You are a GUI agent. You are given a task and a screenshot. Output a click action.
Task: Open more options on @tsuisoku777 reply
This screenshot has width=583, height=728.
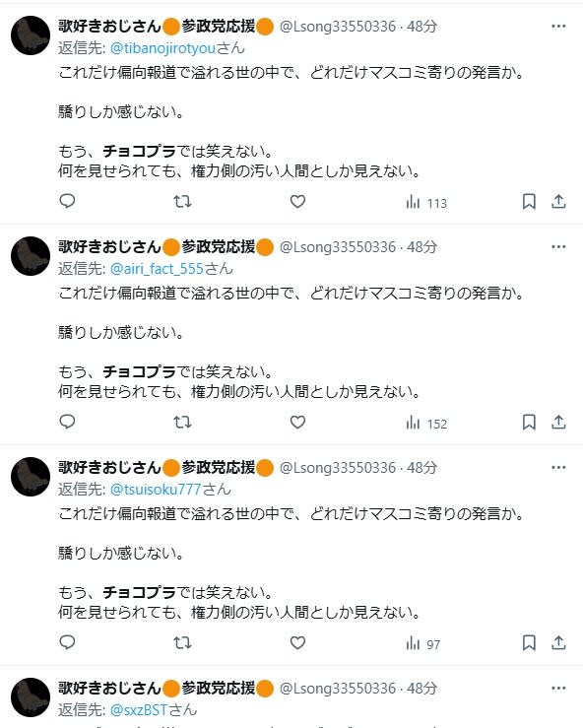tap(558, 467)
